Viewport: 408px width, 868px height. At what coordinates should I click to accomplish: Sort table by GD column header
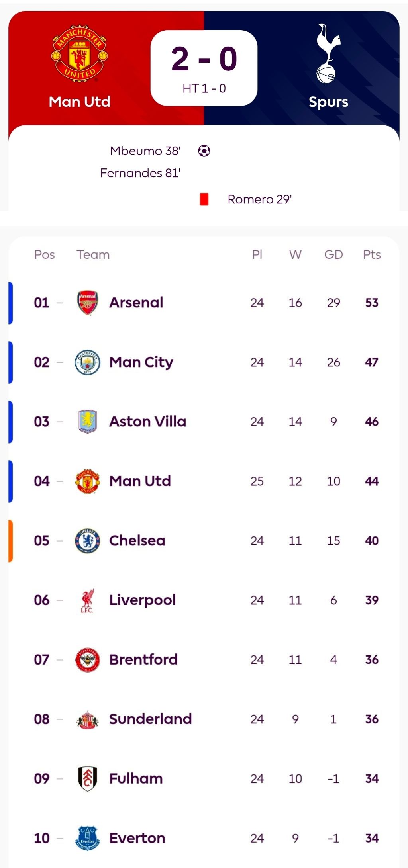coord(333,255)
